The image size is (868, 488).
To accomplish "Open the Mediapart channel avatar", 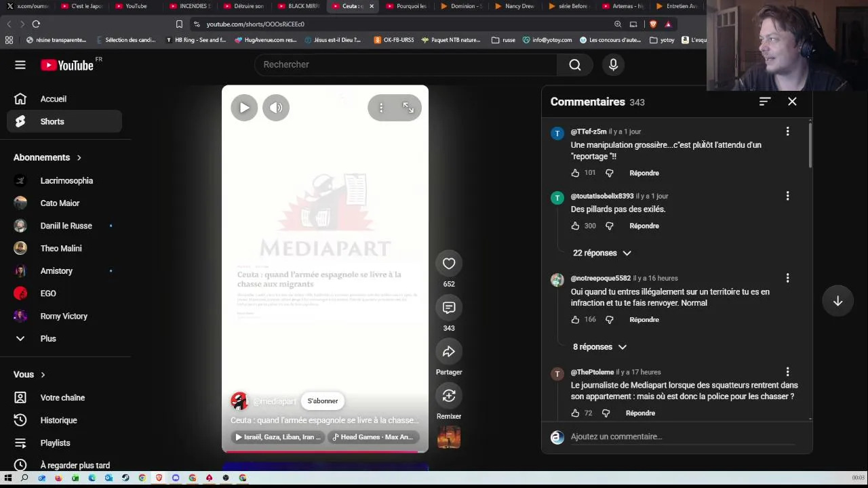I will point(239,401).
